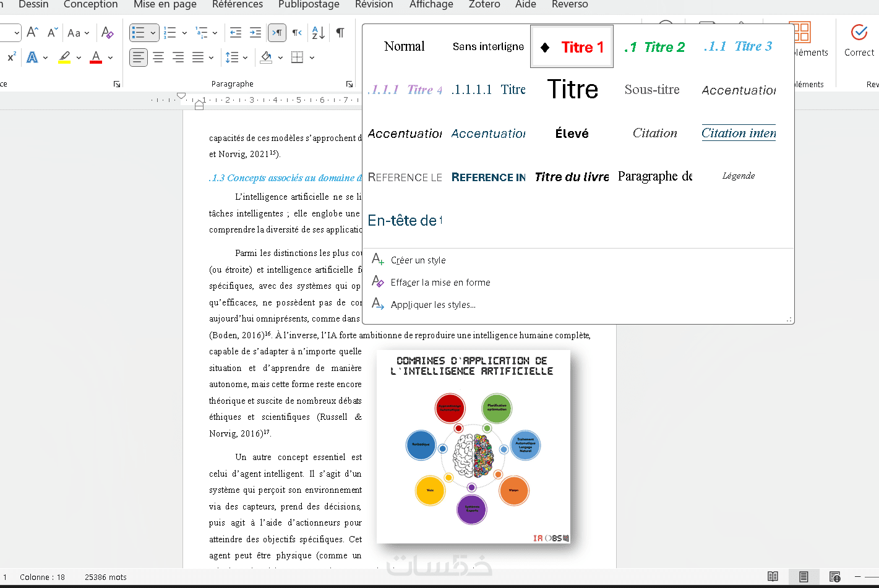Apply the Citation style
This screenshot has height=588, width=879.
tap(655, 133)
